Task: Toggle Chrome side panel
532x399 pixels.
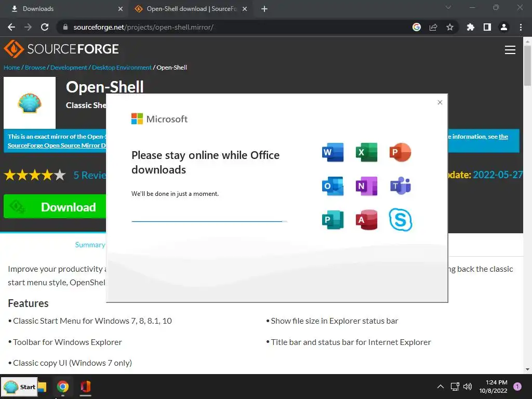Action: point(487,27)
